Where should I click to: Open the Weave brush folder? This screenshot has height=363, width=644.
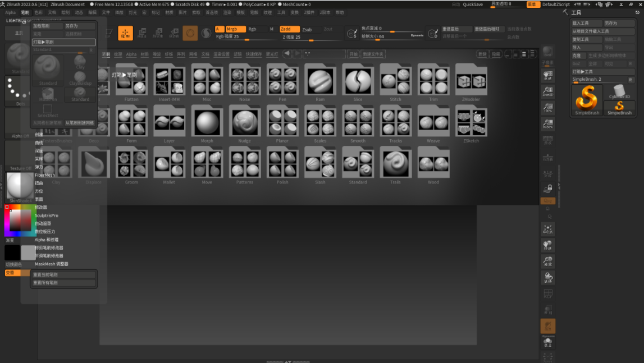(x=433, y=124)
